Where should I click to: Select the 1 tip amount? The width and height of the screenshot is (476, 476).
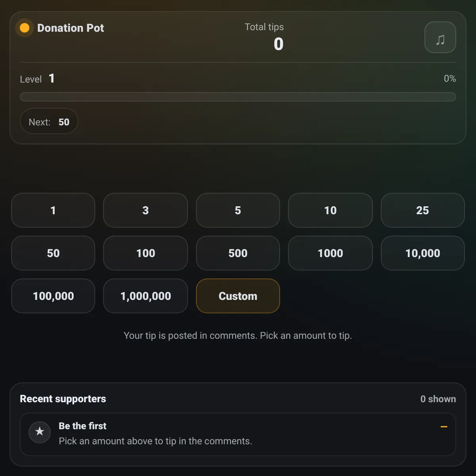pyautogui.click(x=53, y=210)
